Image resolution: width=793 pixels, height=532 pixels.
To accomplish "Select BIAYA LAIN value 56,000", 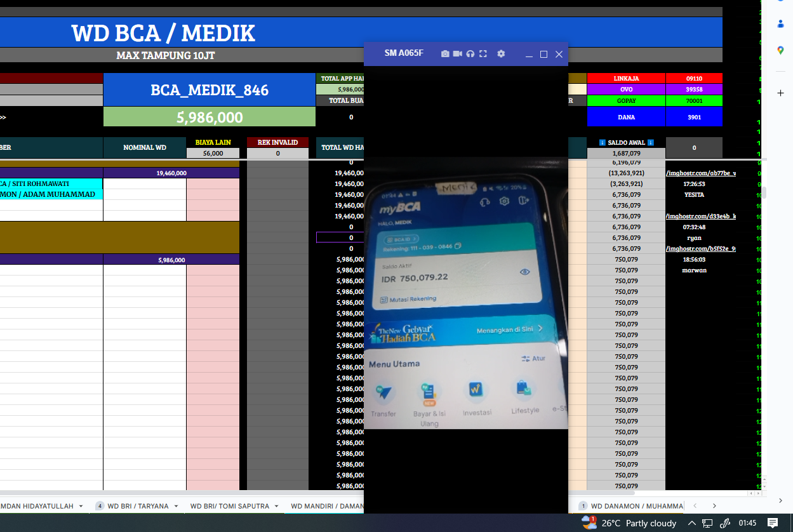I will click(213, 153).
